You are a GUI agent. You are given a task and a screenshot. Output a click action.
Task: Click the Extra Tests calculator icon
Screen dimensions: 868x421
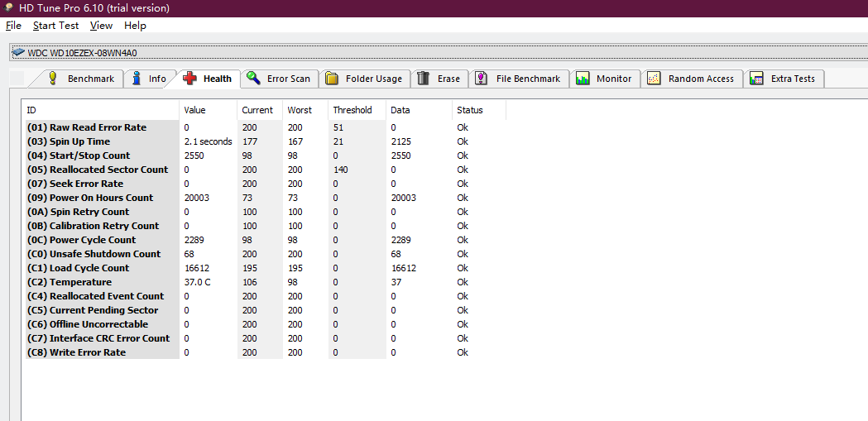pos(756,79)
